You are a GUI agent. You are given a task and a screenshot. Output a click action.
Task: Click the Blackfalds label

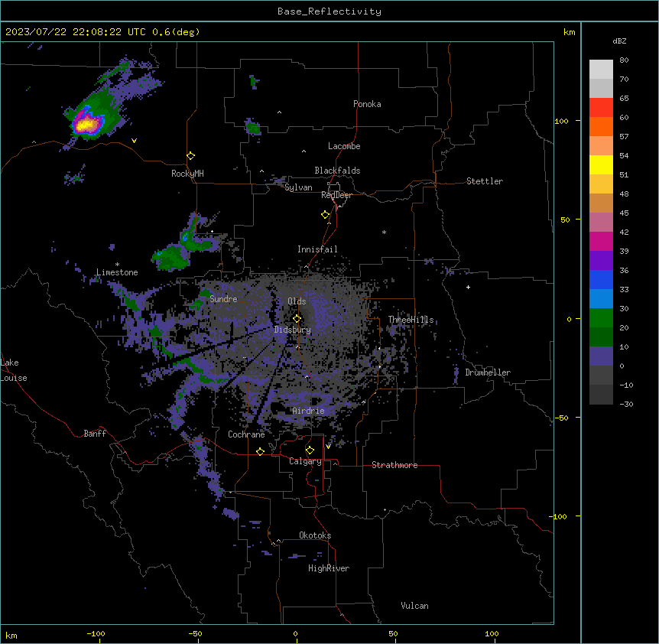click(x=337, y=171)
